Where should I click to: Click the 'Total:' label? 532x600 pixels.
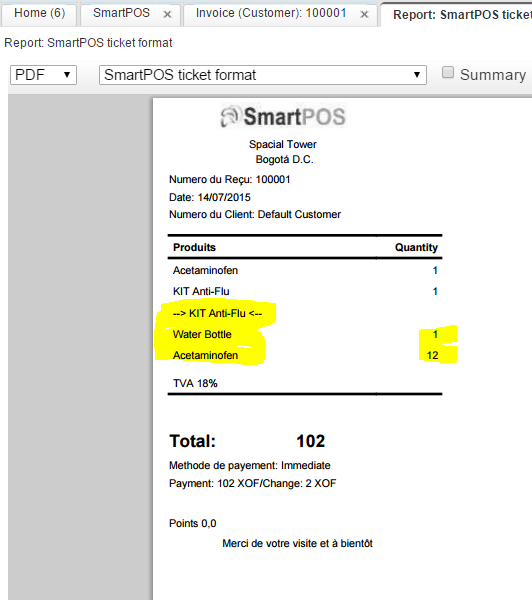tap(193, 441)
